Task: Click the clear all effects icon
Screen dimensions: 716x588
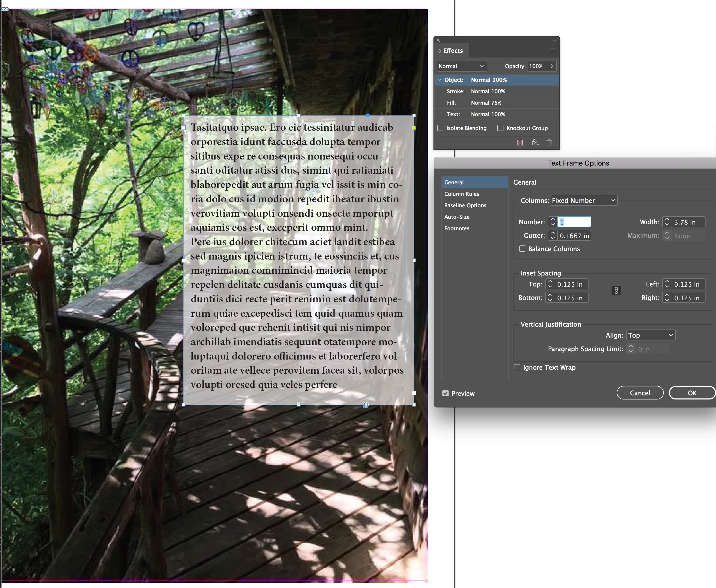Action: coord(520,143)
